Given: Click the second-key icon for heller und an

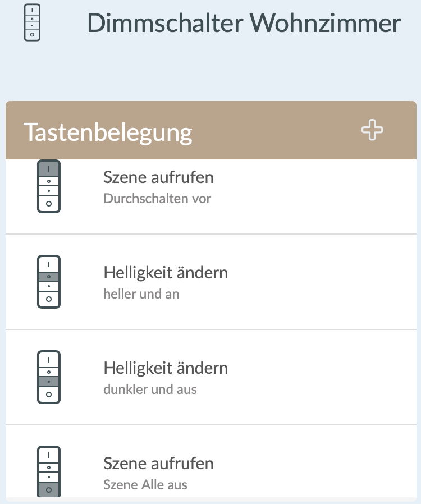Looking at the screenshot, I should (x=49, y=282).
